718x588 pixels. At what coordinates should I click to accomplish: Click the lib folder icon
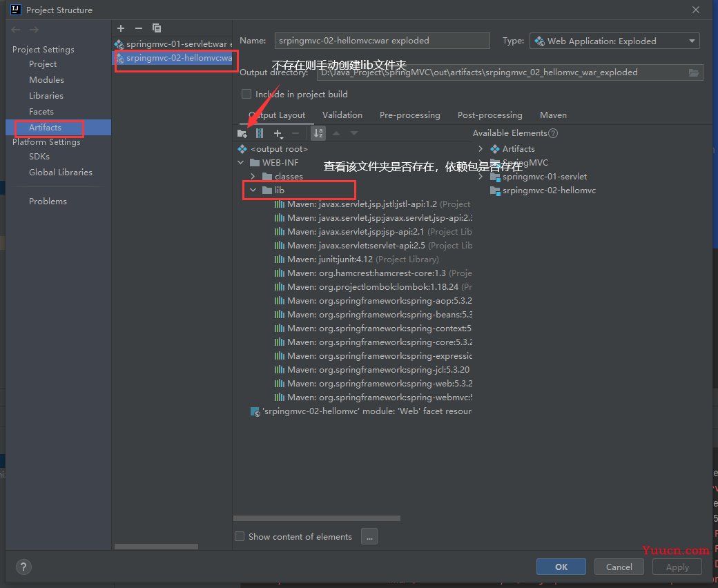tap(267, 190)
